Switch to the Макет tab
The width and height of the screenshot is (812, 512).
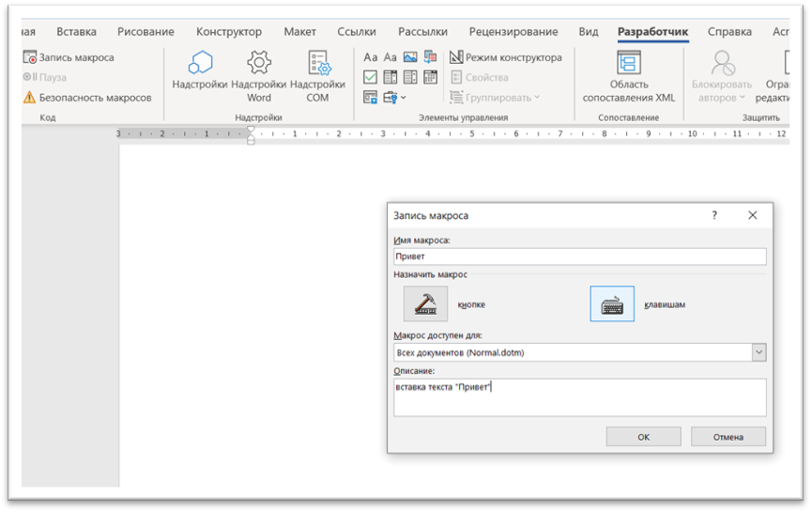tap(299, 32)
